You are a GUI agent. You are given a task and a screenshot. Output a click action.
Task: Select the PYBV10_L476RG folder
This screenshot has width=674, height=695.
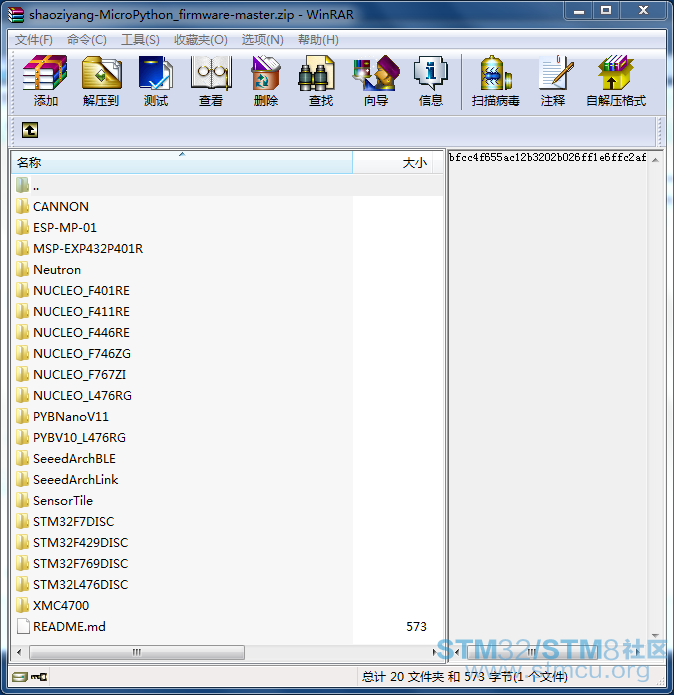[x=71, y=437]
